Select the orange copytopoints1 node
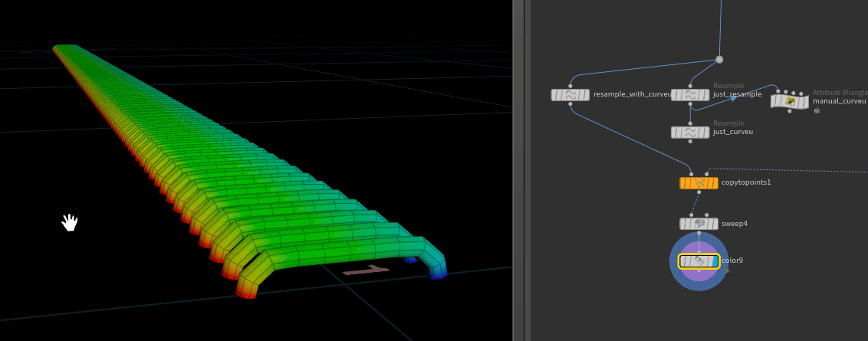The height and width of the screenshot is (341, 868). pyautogui.click(x=699, y=182)
